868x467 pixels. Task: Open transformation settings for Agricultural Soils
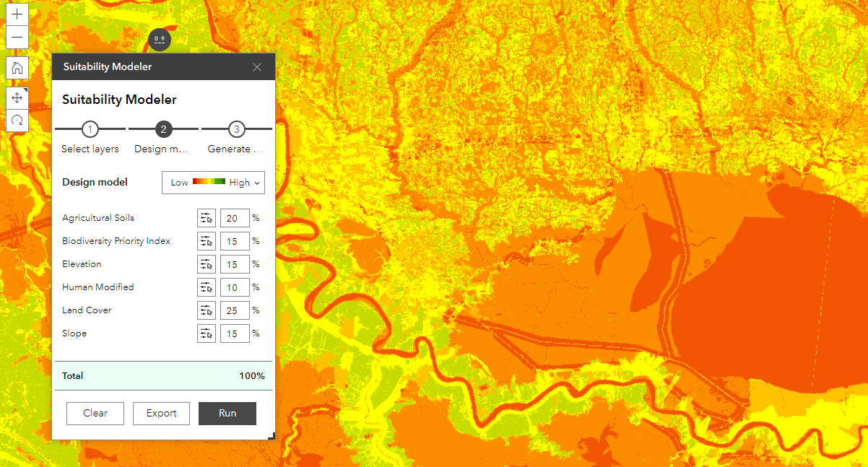[206, 217]
